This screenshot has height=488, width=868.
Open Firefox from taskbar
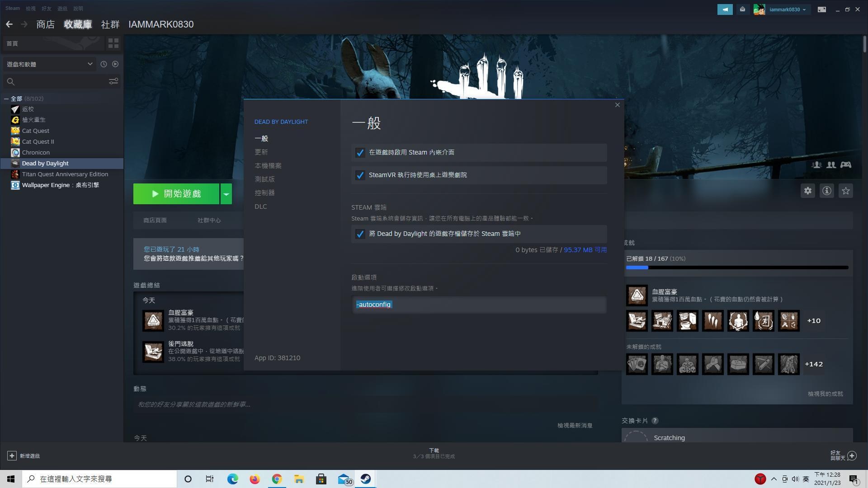coord(255,479)
